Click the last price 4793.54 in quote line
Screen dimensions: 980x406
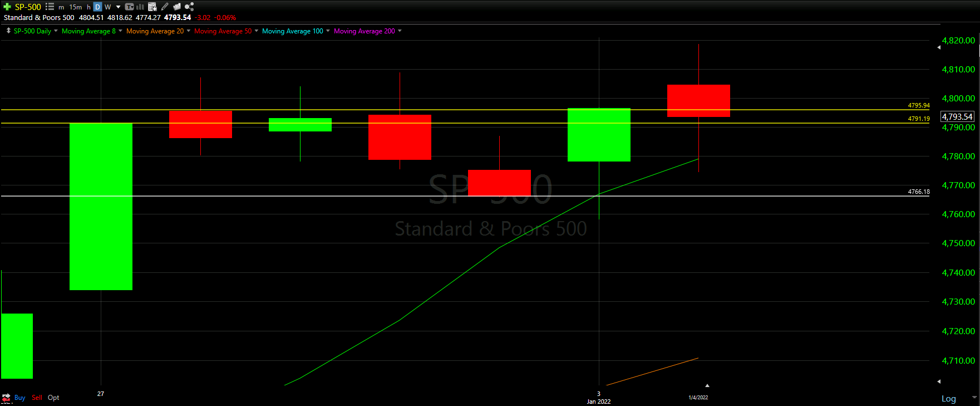(178, 18)
